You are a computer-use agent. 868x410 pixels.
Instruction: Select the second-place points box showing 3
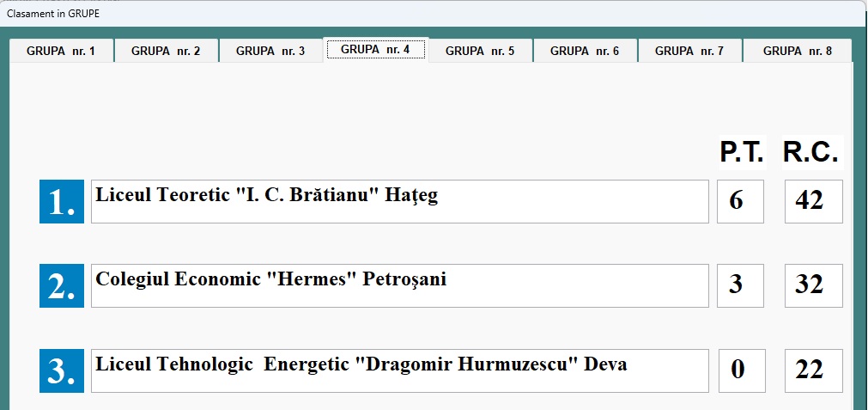(740, 285)
